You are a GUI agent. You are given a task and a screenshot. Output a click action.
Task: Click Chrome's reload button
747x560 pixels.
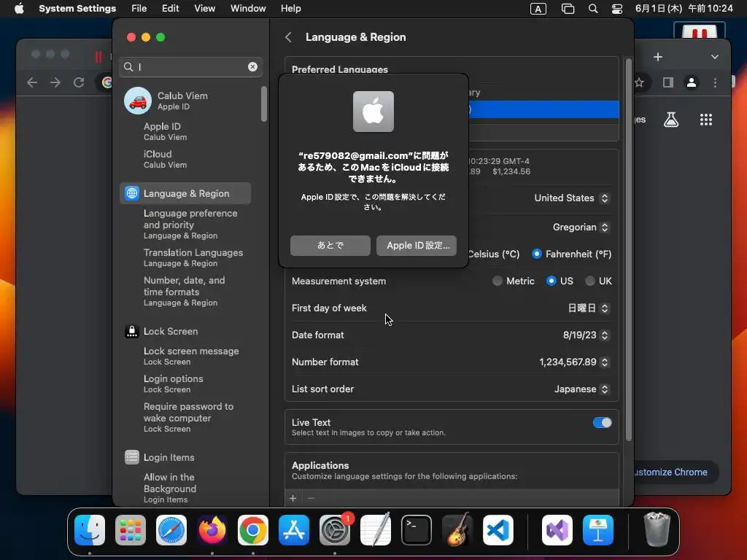[x=79, y=82]
